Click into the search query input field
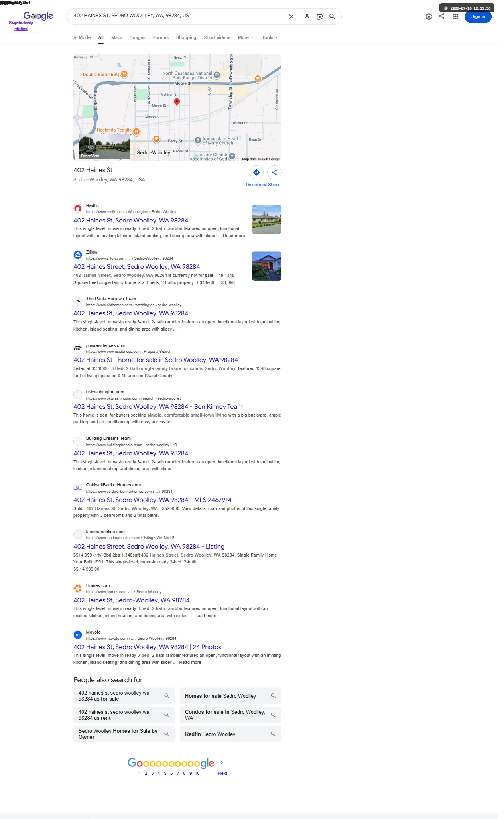 [177, 16]
